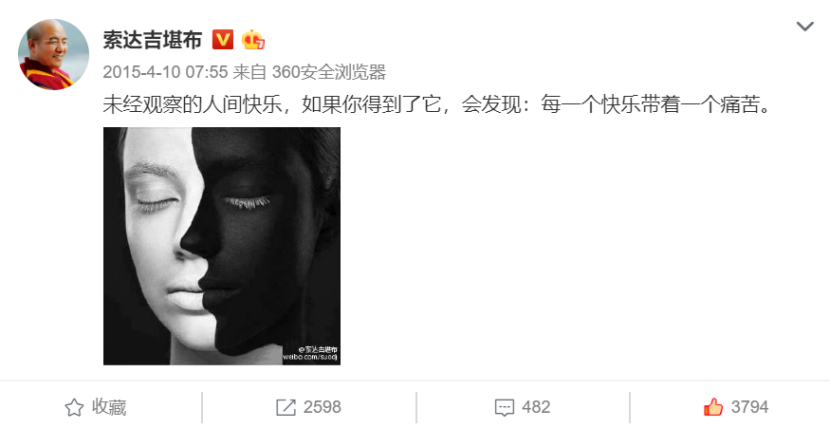Click the orange V verified badge
Screen dimensions: 831x428
tap(223, 40)
